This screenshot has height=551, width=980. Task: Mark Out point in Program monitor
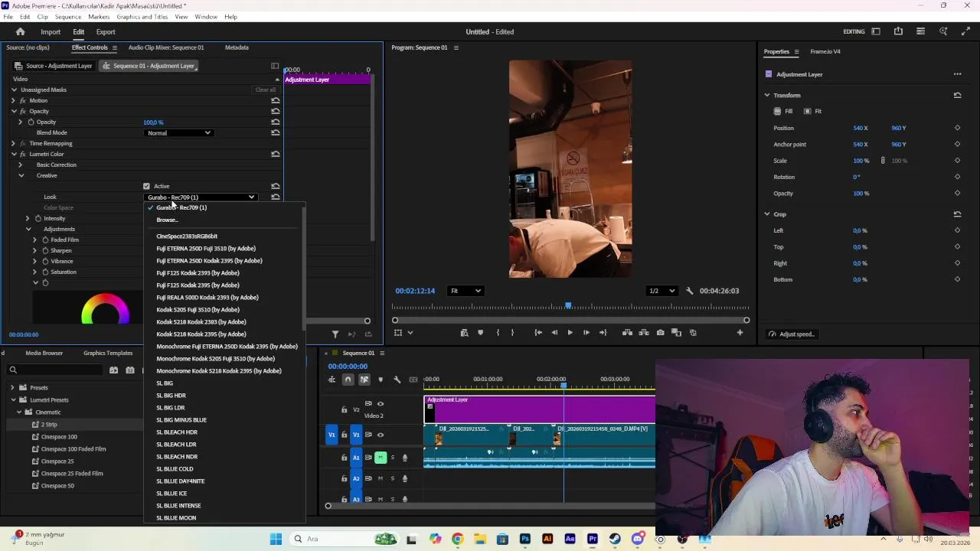point(513,333)
